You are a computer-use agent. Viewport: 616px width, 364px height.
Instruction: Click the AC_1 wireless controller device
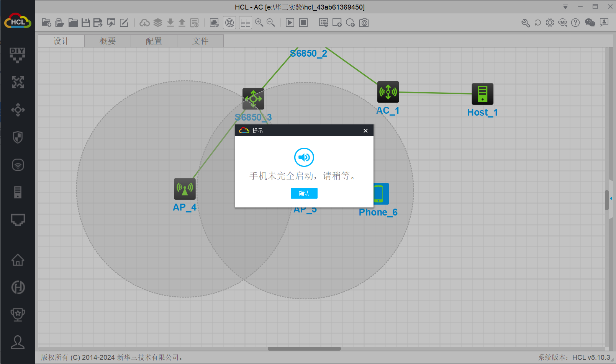388,92
